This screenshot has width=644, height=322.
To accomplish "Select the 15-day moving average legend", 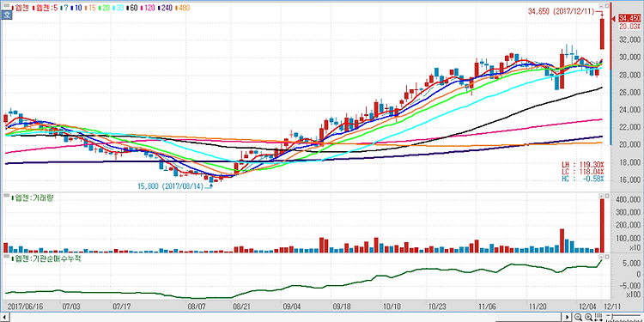I will click(x=90, y=8).
